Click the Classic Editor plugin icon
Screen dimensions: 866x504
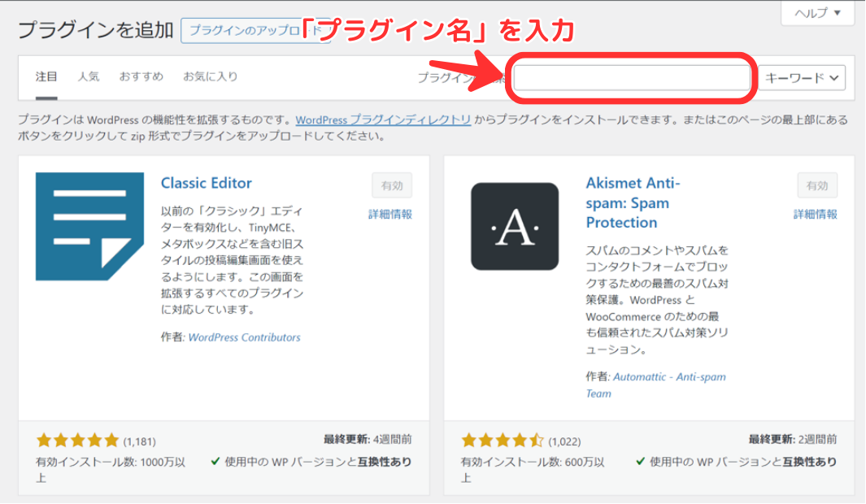point(89,226)
